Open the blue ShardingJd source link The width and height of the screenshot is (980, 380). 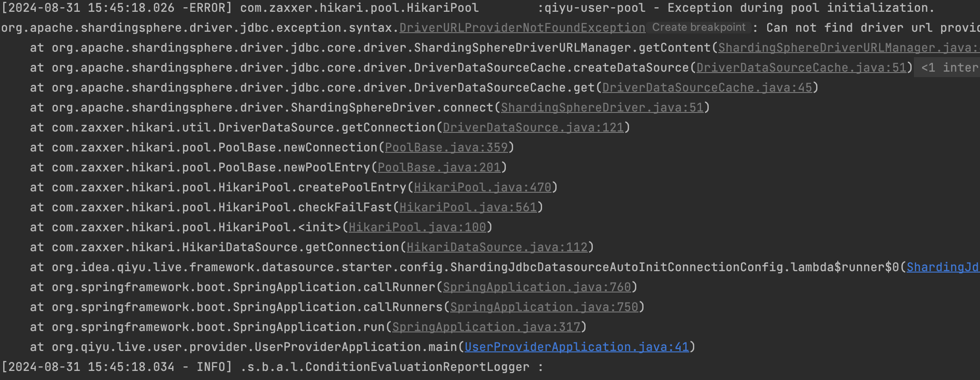(x=943, y=267)
